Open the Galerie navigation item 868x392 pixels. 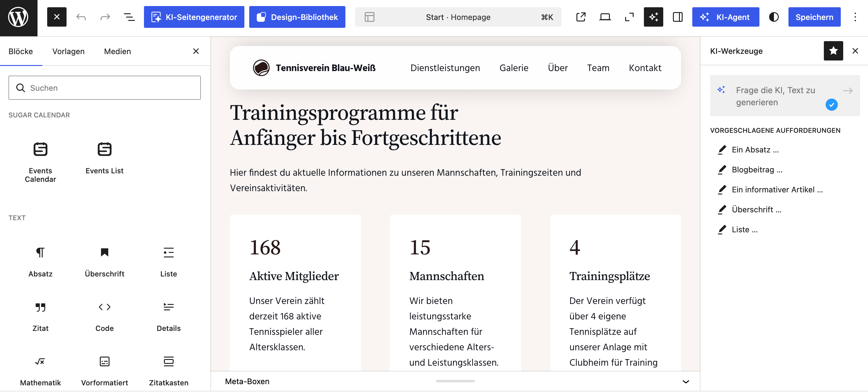(x=514, y=68)
